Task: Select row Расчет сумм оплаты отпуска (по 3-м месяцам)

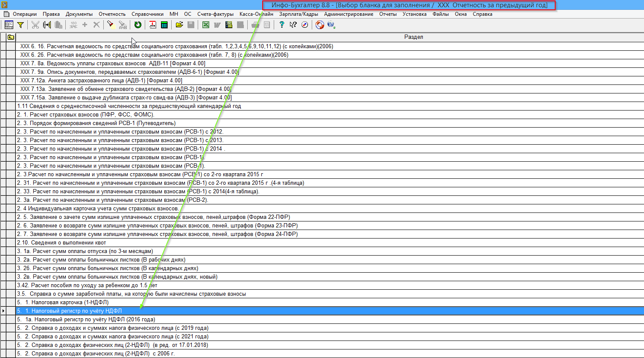Action: 329,251
